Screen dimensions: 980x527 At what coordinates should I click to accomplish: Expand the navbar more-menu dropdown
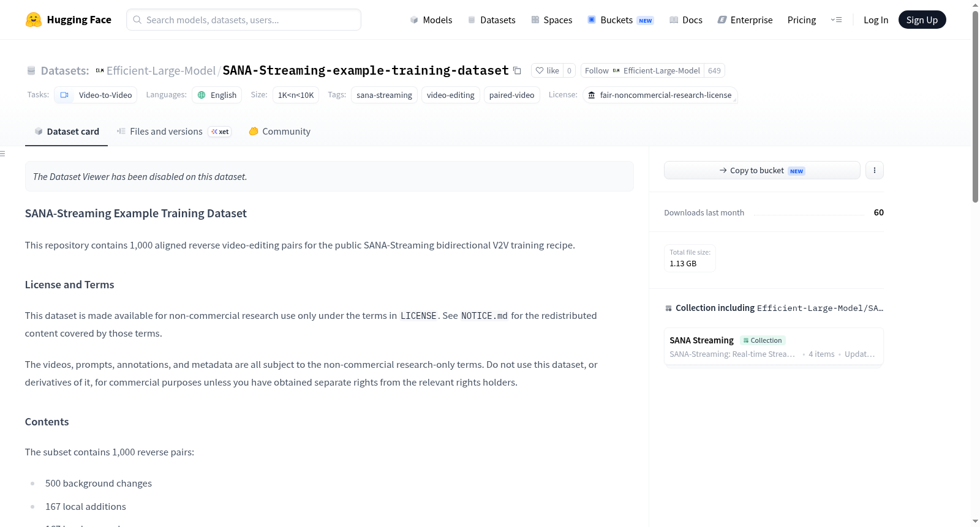click(x=836, y=20)
